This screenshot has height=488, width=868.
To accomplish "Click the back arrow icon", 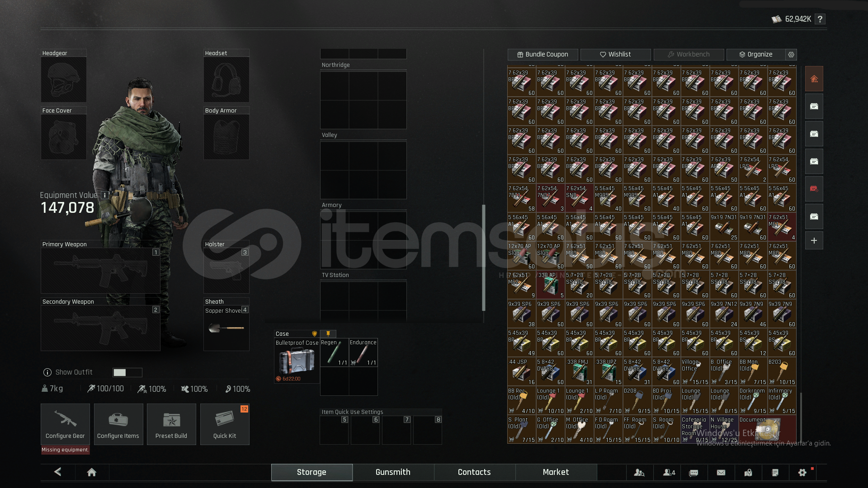I will pyautogui.click(x=58, y=472).
